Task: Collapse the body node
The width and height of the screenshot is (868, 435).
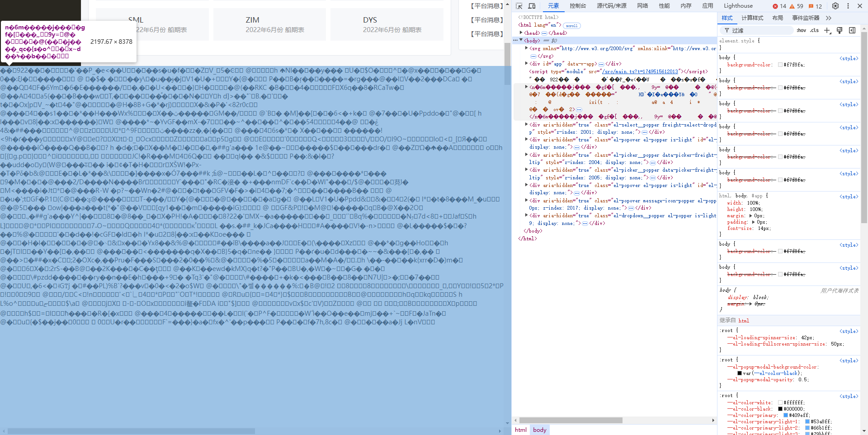Action: pyautogui.click(x=521, y=41)
